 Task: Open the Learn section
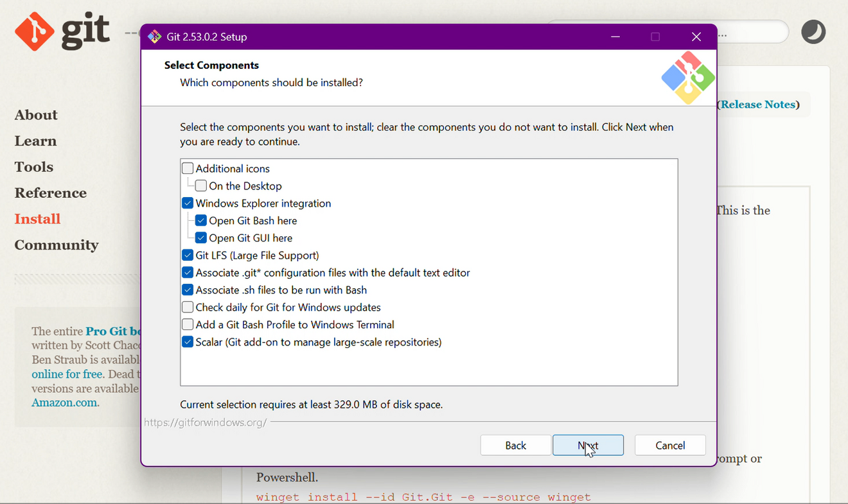[35, 141]
